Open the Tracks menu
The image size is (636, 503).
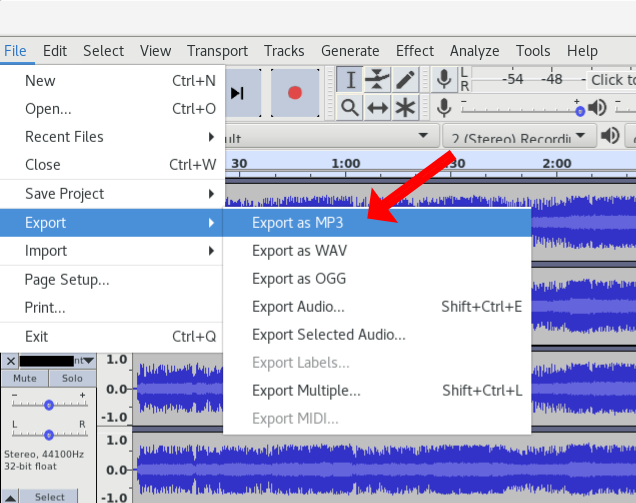(284, 51)
